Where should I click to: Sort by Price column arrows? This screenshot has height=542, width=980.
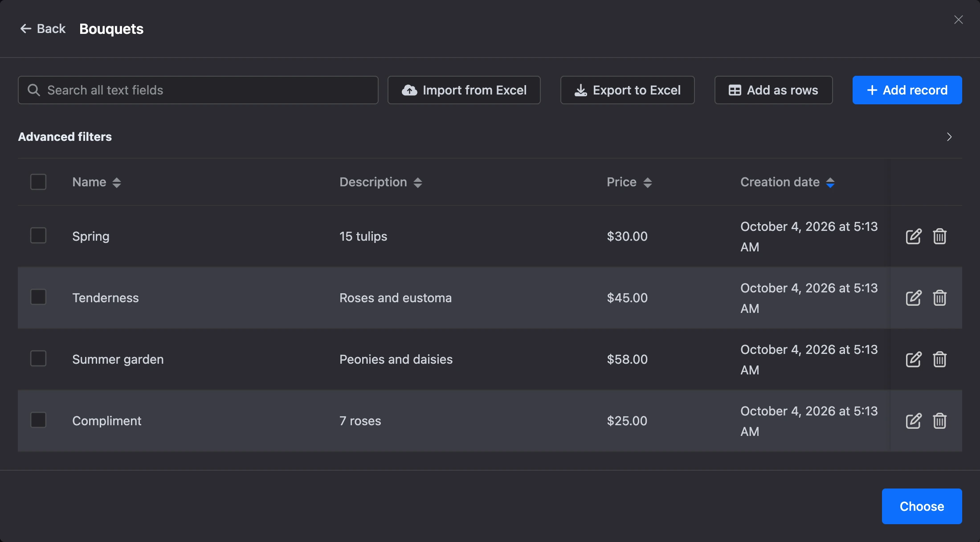click(648, 182)
